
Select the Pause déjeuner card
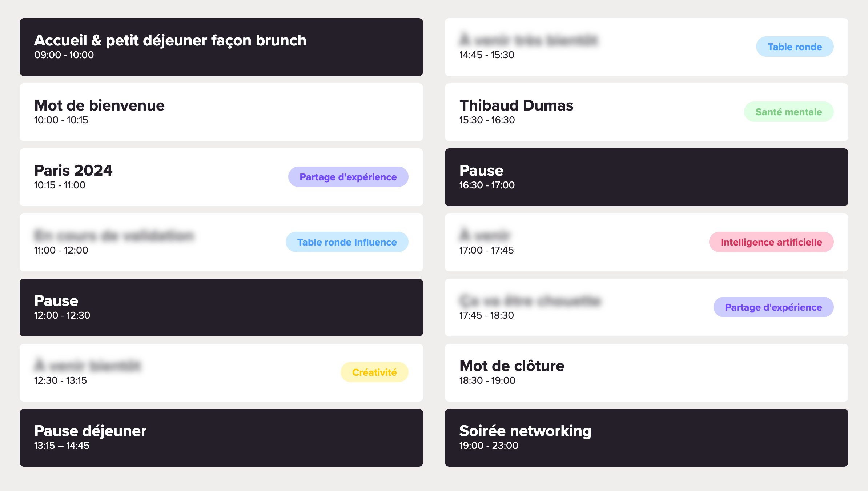tap(221, 438)
